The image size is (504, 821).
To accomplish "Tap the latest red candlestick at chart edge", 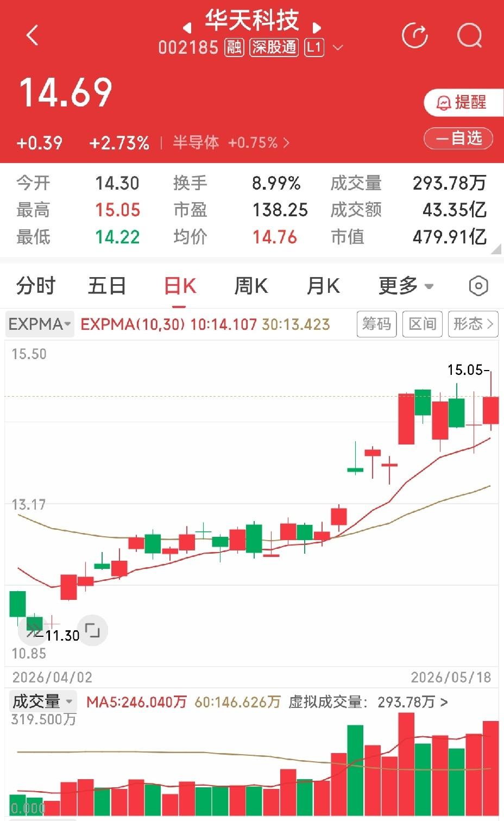I will point(491,410).
